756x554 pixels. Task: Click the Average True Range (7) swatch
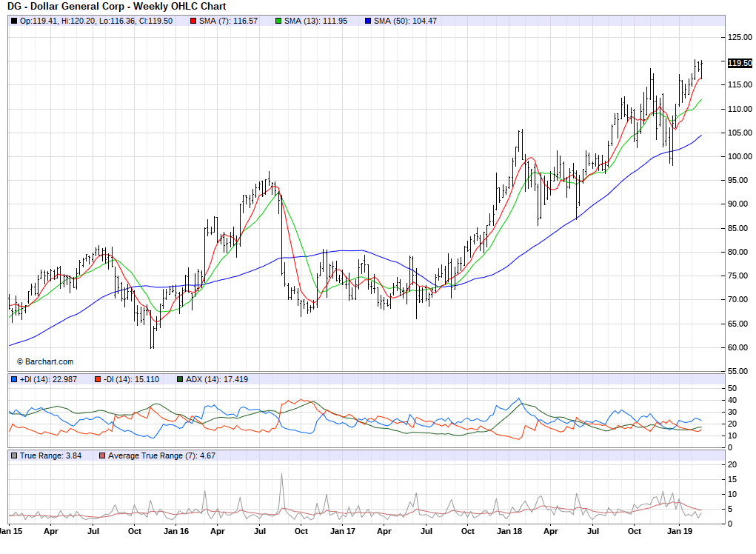pos(102,455)
